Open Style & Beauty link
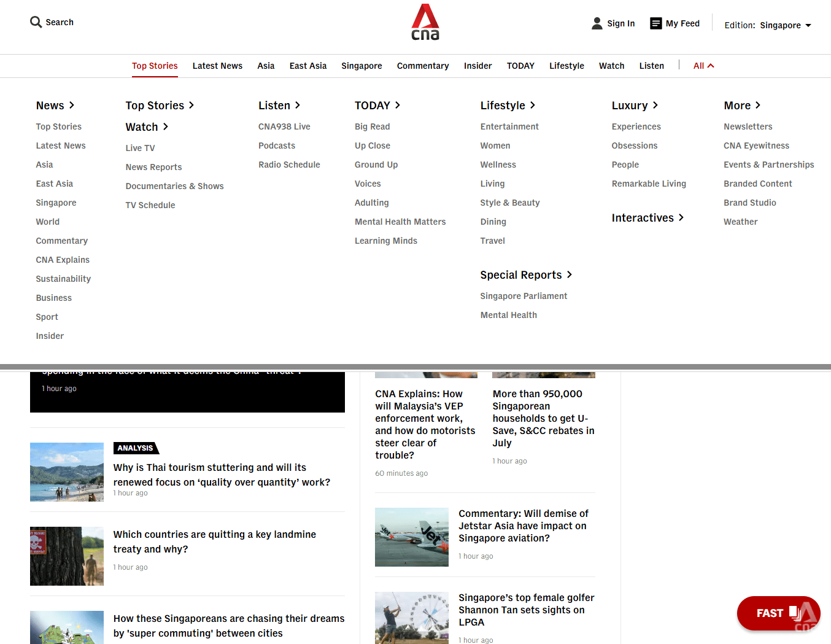 (510, 203)
